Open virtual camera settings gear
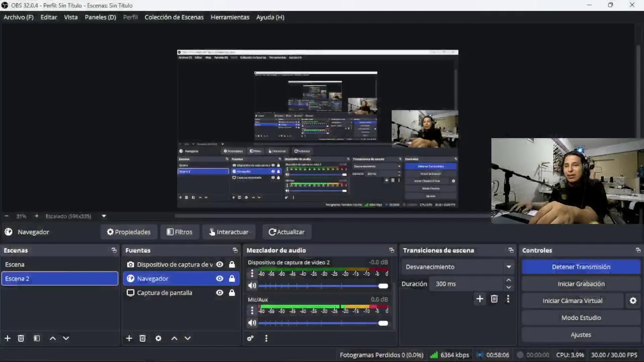 633,301
